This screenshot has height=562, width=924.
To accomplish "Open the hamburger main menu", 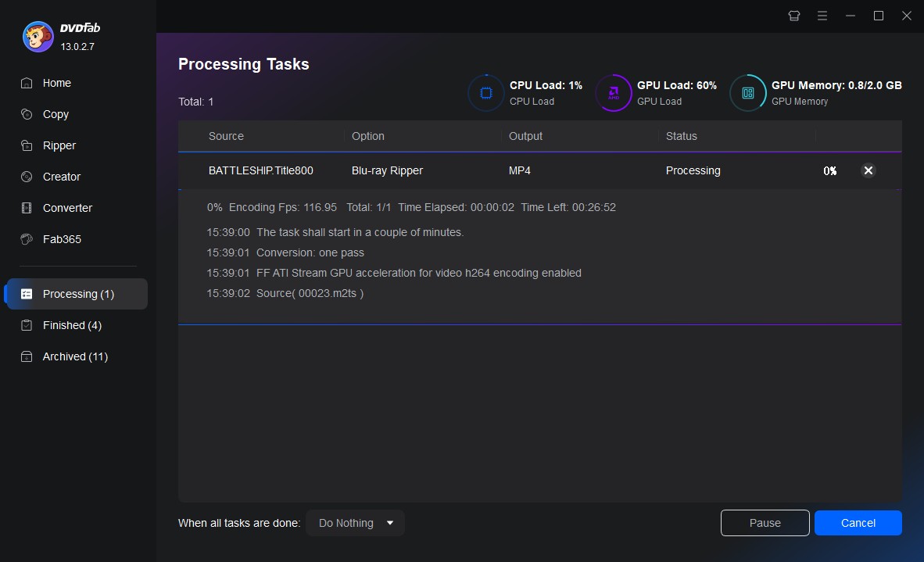I will 822,16.
